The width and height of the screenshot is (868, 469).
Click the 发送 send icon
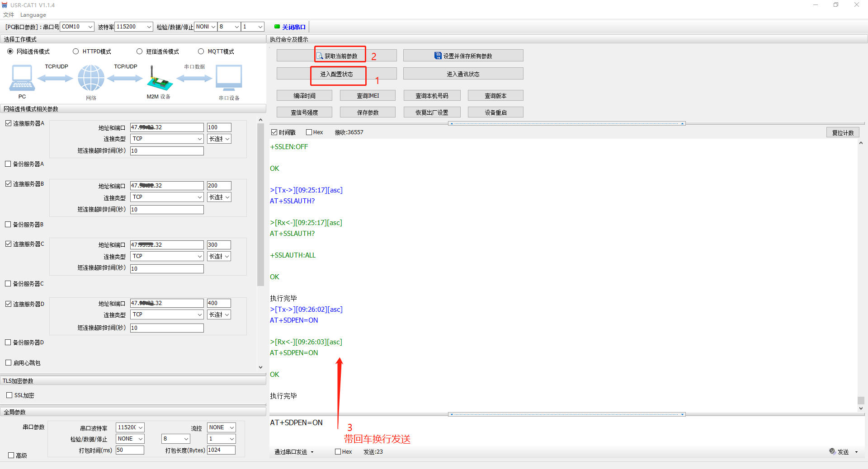point(832,451)
